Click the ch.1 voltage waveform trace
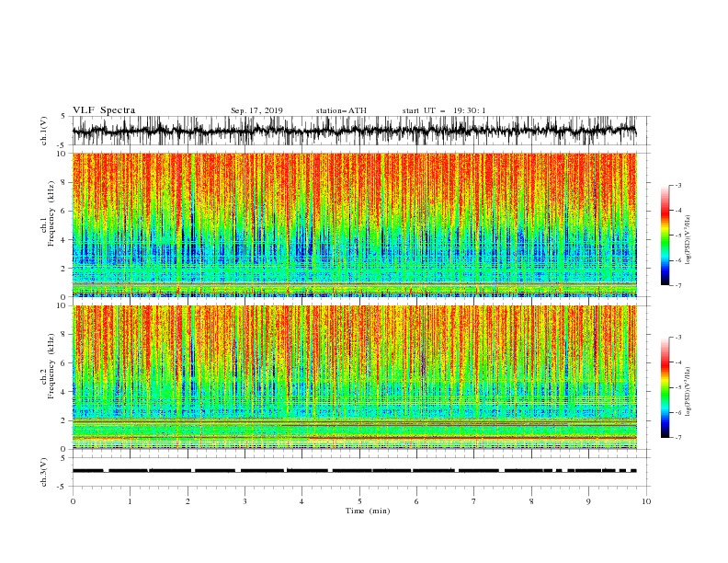This screenshot has height=563, width=728. tap(355, 131)
